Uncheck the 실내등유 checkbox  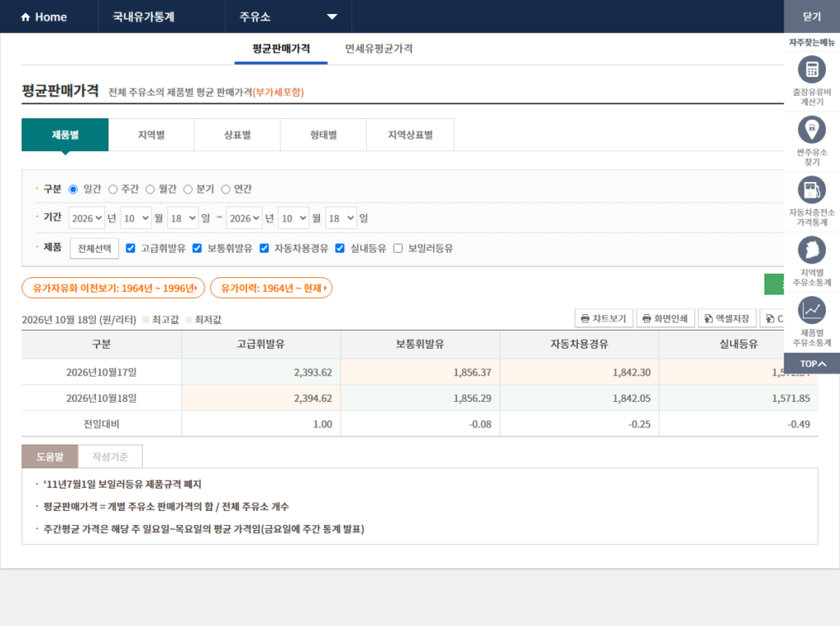pyautogui.click(x=340, y=248)
